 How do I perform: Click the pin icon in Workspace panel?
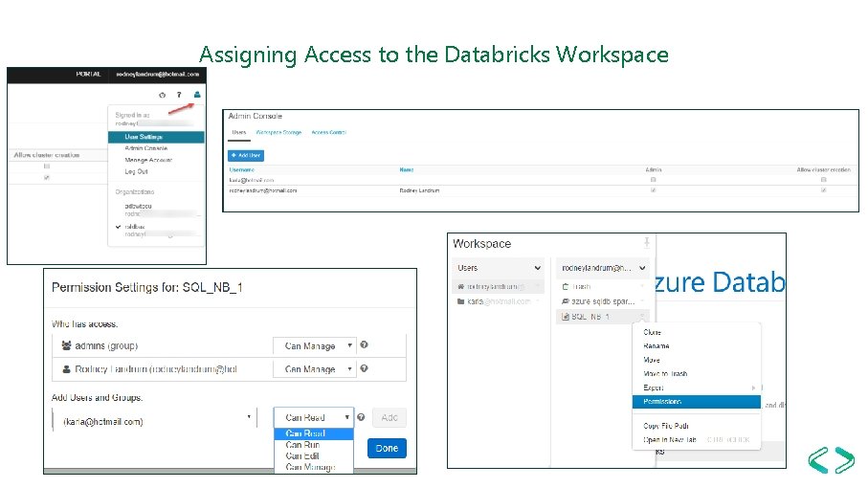coord(647,242)
